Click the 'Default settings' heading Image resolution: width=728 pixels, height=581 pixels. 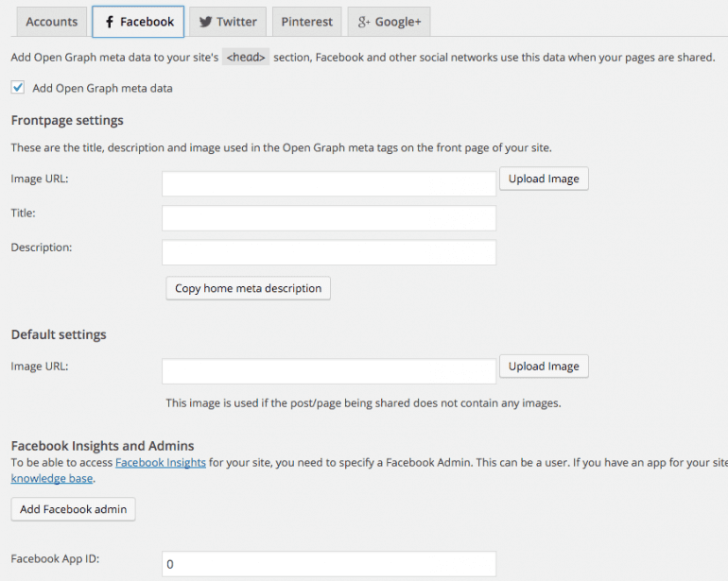pyautogui.click(x=59, y=334)
